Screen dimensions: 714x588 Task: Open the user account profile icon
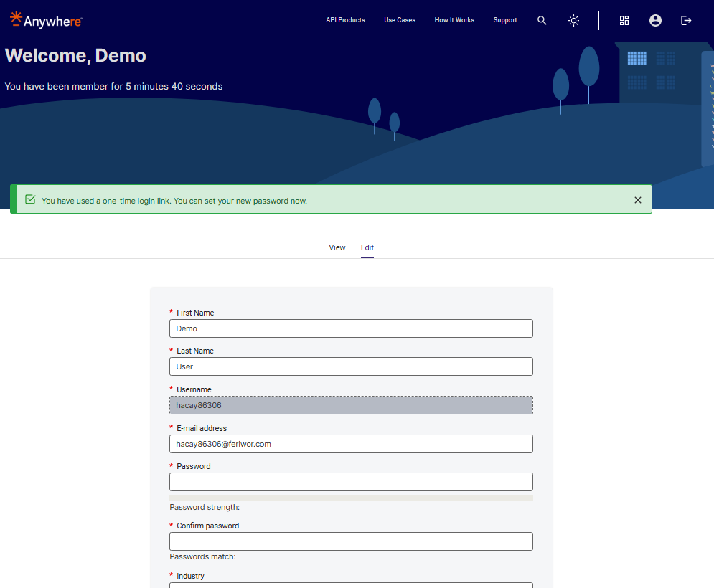(x=655, y=21)
